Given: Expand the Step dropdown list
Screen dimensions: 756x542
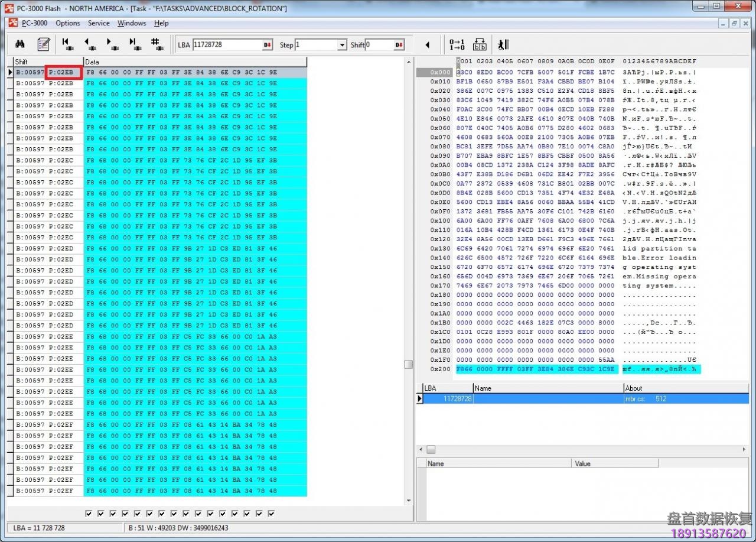Looking at the screenshot, I should (x=342, y=45).
